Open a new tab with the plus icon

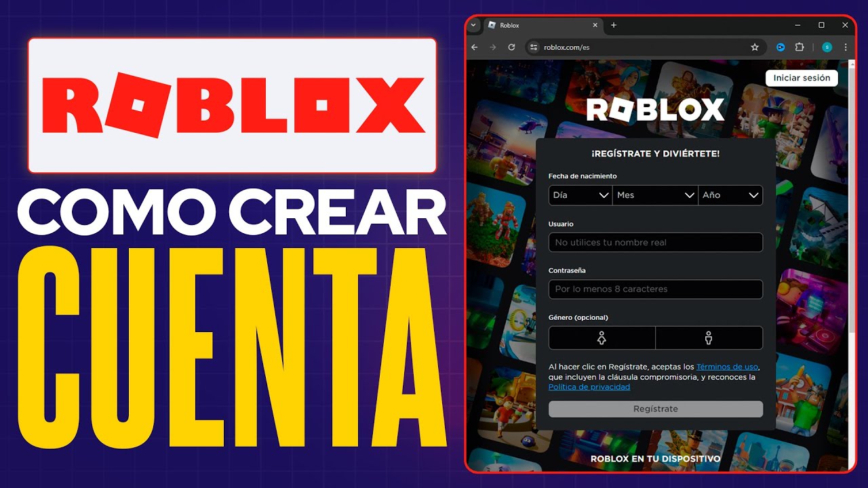pyautogui.click(x=614, y=25)
